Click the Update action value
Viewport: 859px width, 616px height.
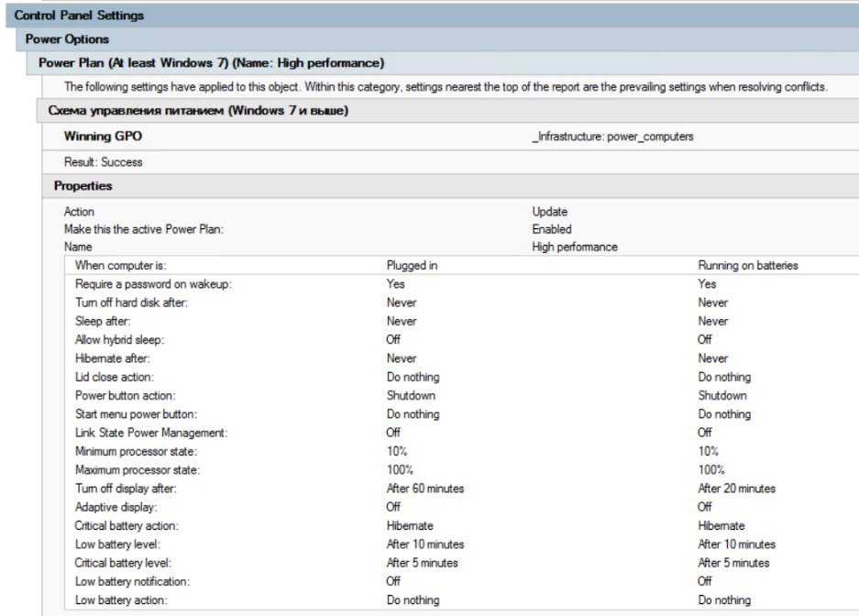(549, 212)
